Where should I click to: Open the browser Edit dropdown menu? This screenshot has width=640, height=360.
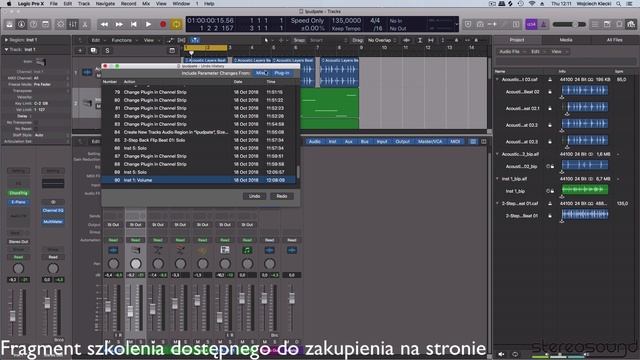[x=537, y=52]
